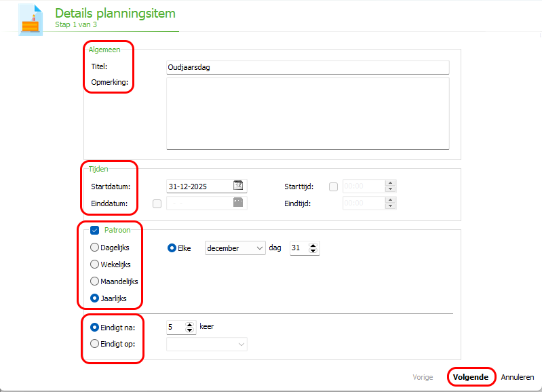Increase Starttijd with the up arrow

pyautogui.click(x=390, y=183)
